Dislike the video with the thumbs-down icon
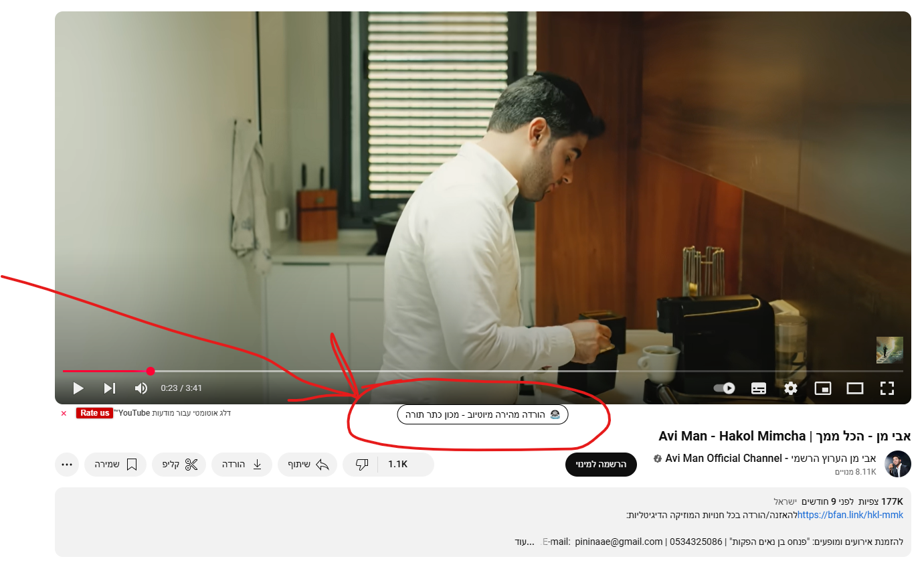 click(361, 465)
